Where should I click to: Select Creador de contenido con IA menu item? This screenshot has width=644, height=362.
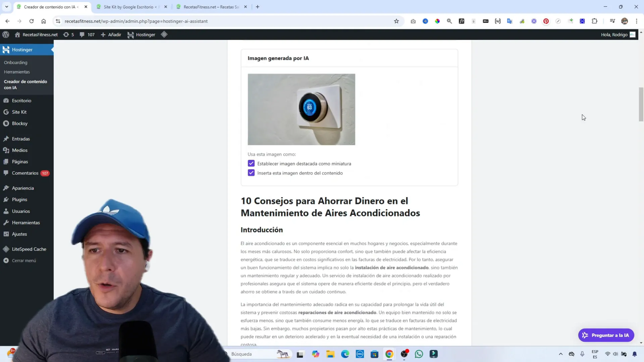[26, 84]
